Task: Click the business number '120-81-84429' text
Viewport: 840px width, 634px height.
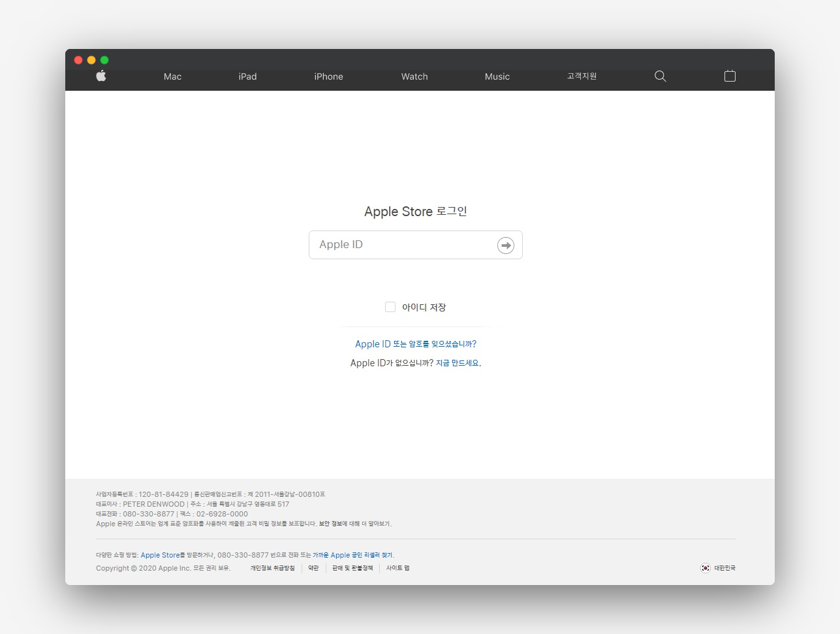Action: tap(163, 494)
